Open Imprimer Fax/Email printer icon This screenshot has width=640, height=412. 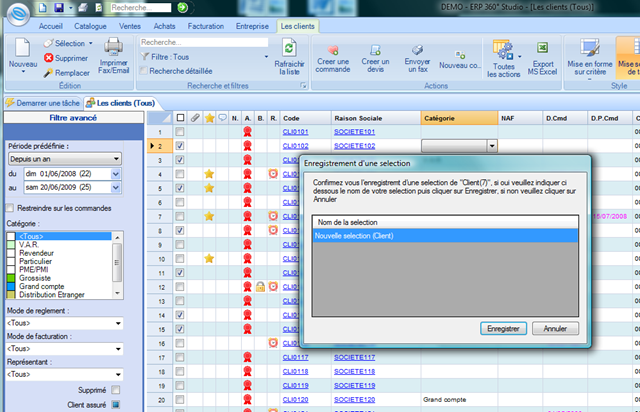pos(113,47)
